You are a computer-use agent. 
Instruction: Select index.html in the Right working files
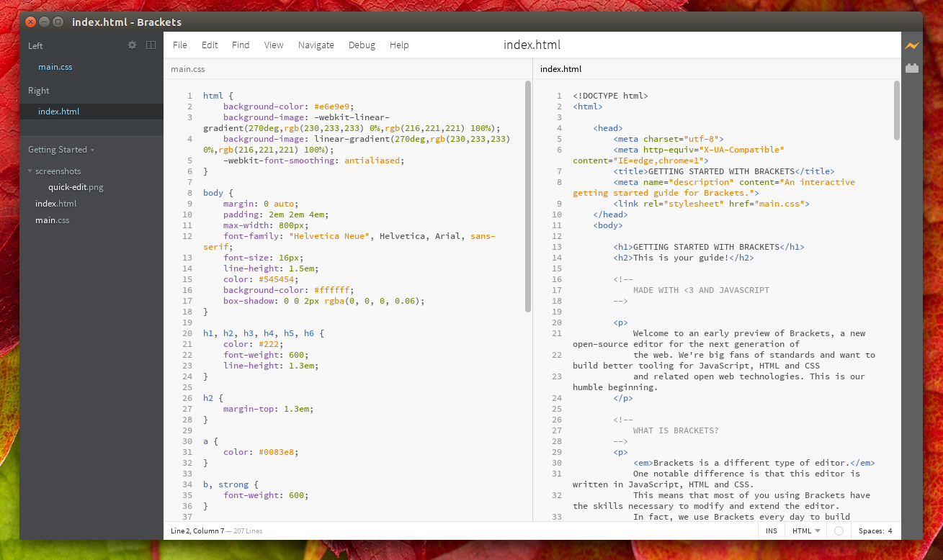click(59, 112)
